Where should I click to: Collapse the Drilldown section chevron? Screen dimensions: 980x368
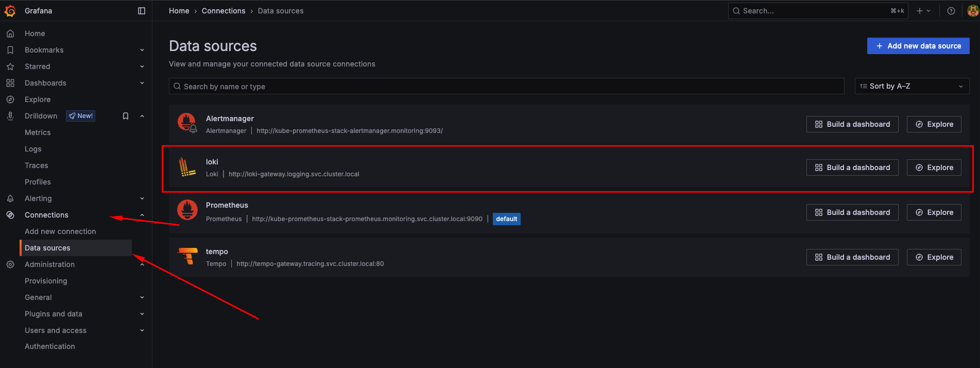142,116
